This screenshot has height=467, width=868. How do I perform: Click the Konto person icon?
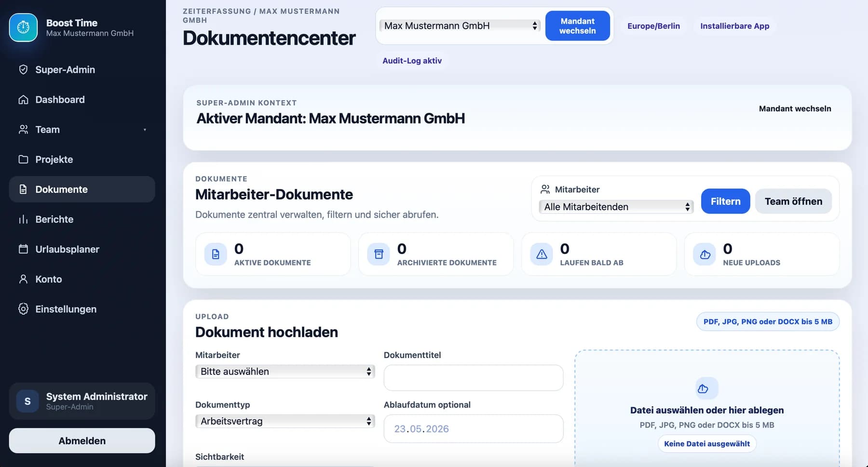pos(23,279)
